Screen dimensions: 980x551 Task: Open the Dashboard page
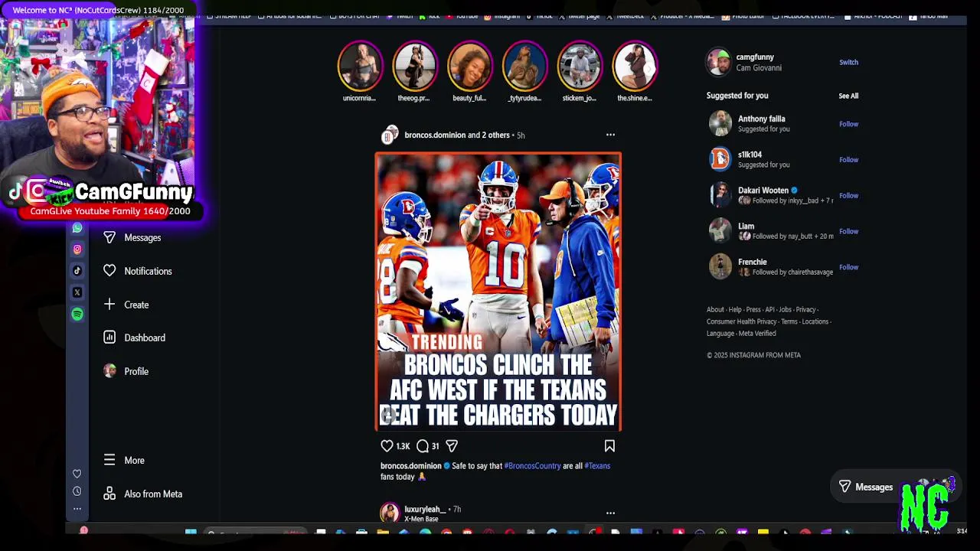[x=135, y=337]
